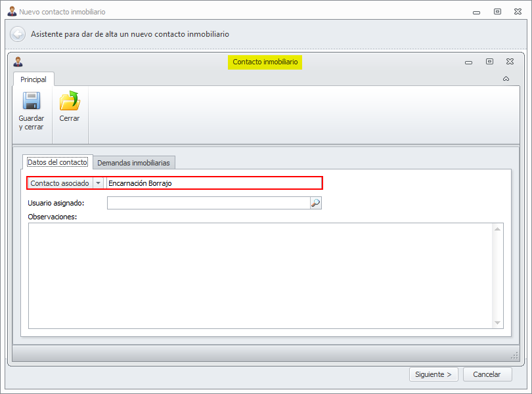The width and height of the screenshot is (532, 394).
Task: Click the Siguiente > button
Action: 433,374
